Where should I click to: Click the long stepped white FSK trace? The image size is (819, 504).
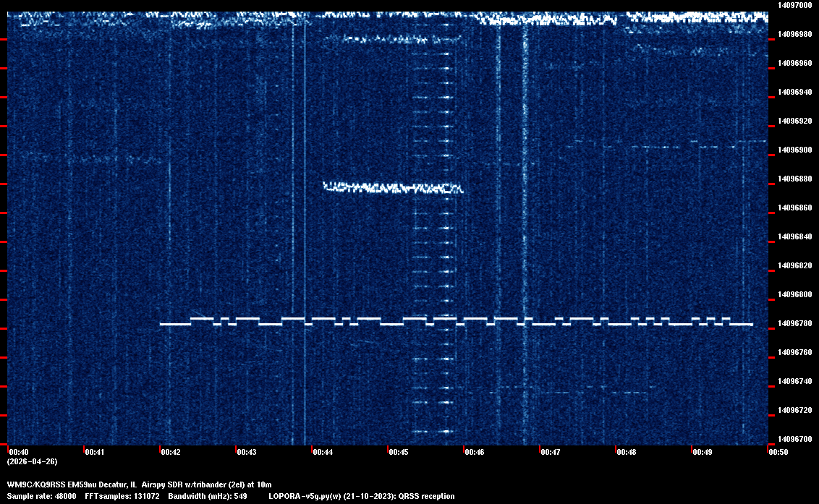(456, 322)
